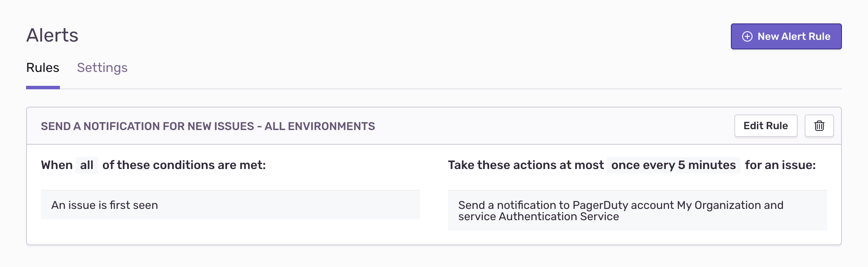Create a New Alert Rule

click(x=786, y=36)
